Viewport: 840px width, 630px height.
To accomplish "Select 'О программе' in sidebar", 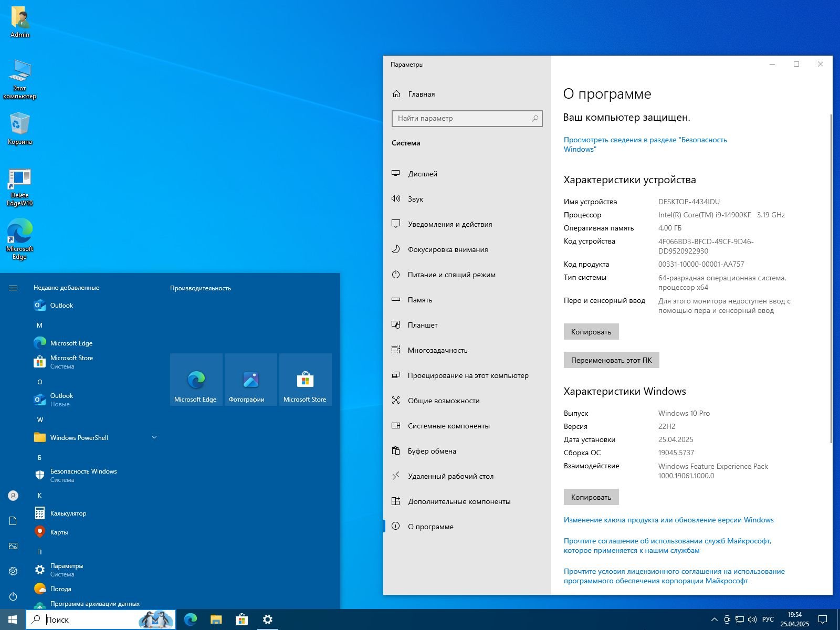I will (x=467, y=527).
